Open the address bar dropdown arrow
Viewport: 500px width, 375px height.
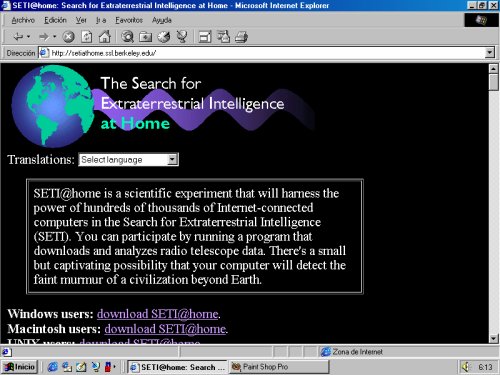489,53
